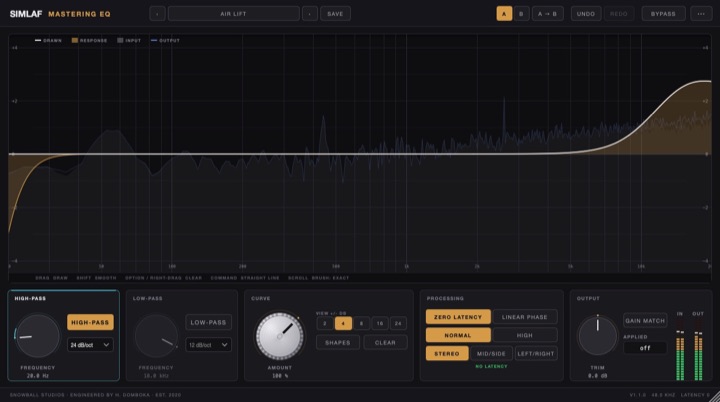Viewport: 720px width, 402px height.
Task: Click the OUT level meter
Action: (x=698, y=350)
